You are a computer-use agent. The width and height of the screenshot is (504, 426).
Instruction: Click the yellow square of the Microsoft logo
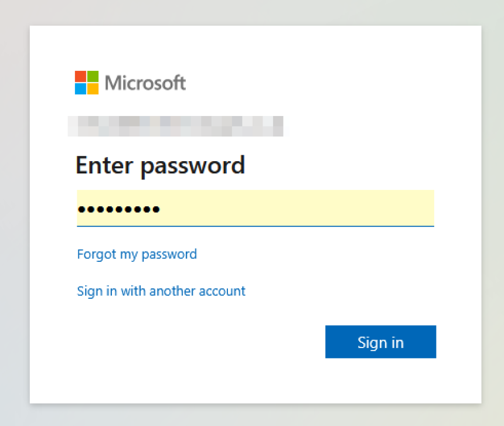(x=94, y=89)
